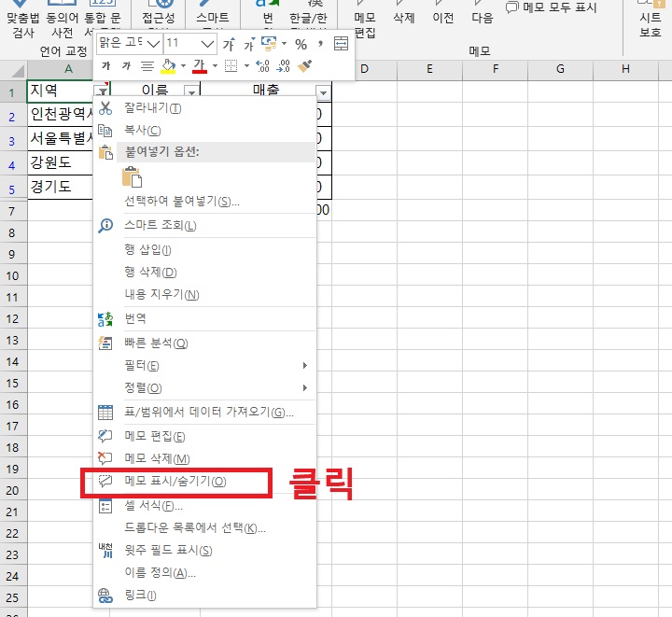Click the paste clipboard icon under 붙여넣기 옵션

(x=132, y=177)
